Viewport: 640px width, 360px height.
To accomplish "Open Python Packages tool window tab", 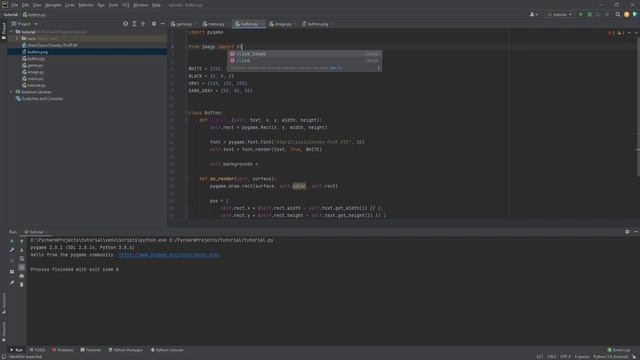I will pos(126,350).
